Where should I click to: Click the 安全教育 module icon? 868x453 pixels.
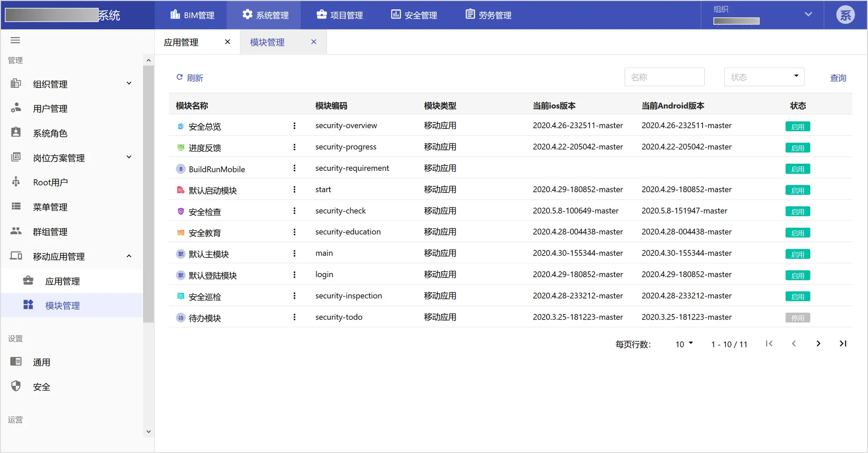point(181,233)
